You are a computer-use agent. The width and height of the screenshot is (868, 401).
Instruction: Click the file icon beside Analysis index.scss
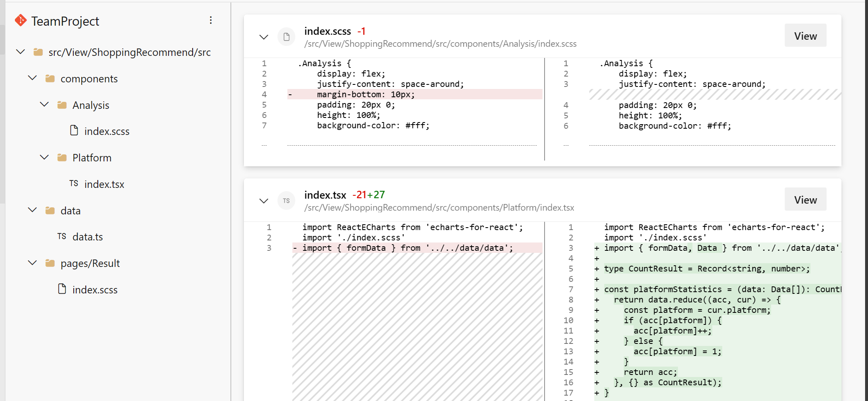pyautogui.click(x=74, y=131)
